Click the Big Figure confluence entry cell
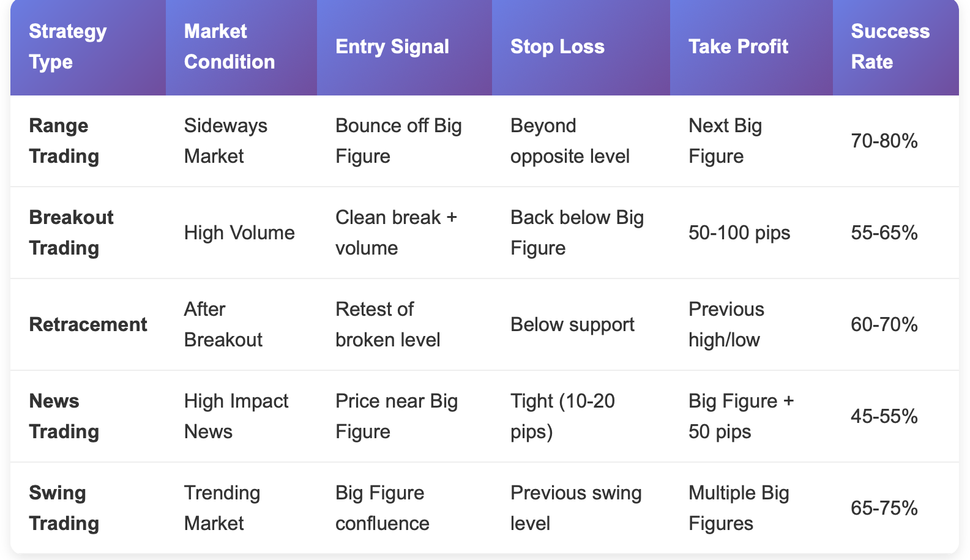 click(405, 508)
